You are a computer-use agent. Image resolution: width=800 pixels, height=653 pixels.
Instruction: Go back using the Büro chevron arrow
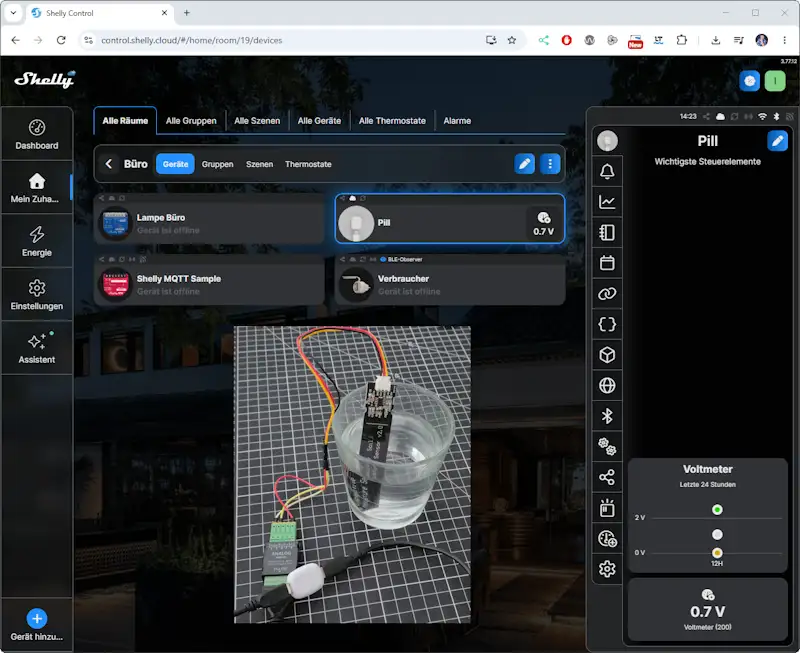coord(109,164)
